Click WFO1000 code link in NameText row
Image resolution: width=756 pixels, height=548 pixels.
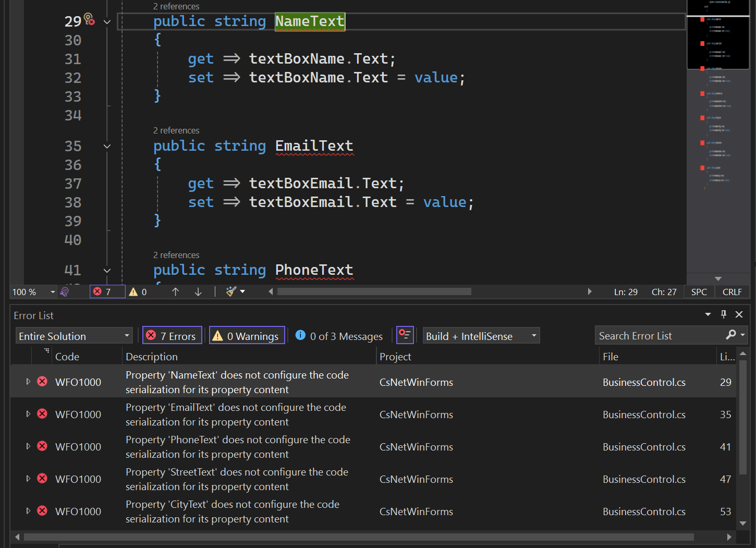coord(78,382)
